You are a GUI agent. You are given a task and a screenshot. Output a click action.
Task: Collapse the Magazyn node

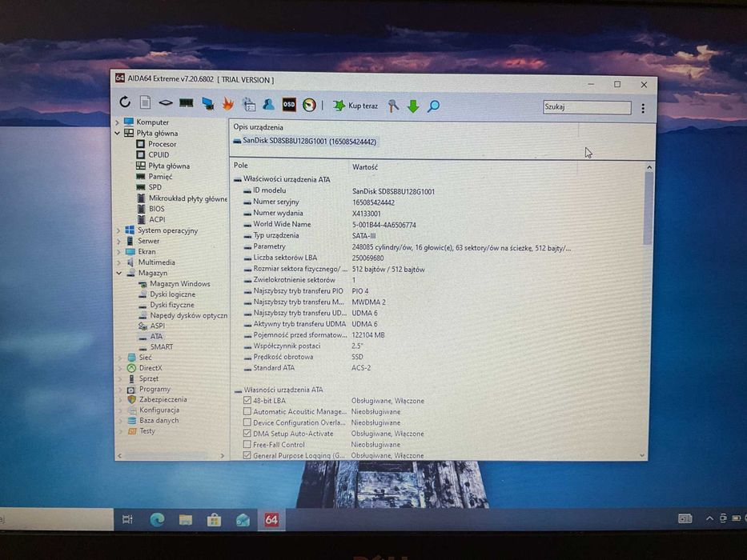(118, 273)
